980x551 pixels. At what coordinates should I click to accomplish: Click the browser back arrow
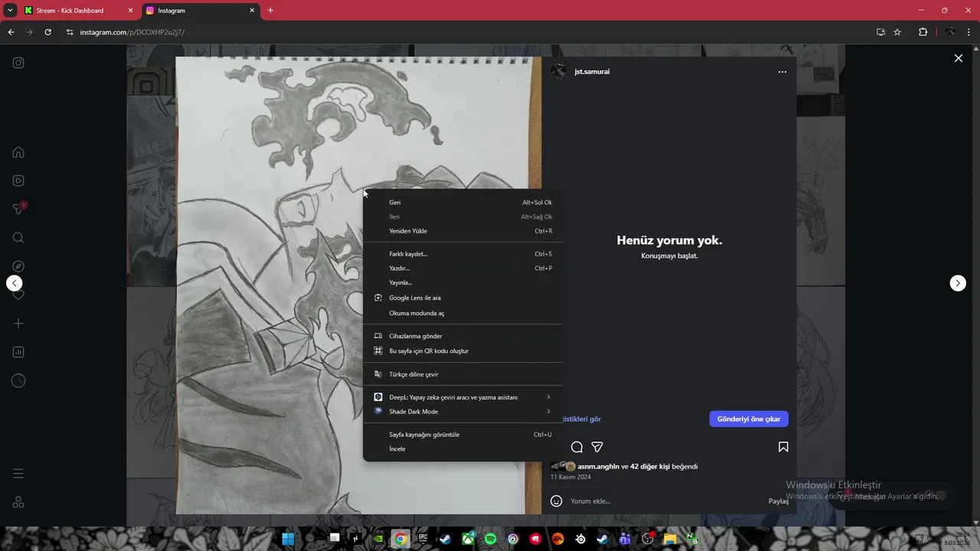pos(11,32)
